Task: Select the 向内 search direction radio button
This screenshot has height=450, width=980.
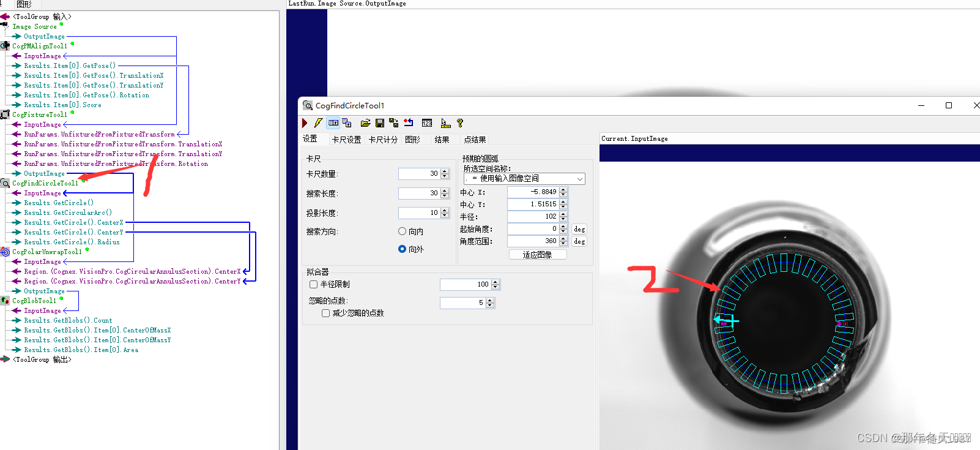Action: coord(402,231)
